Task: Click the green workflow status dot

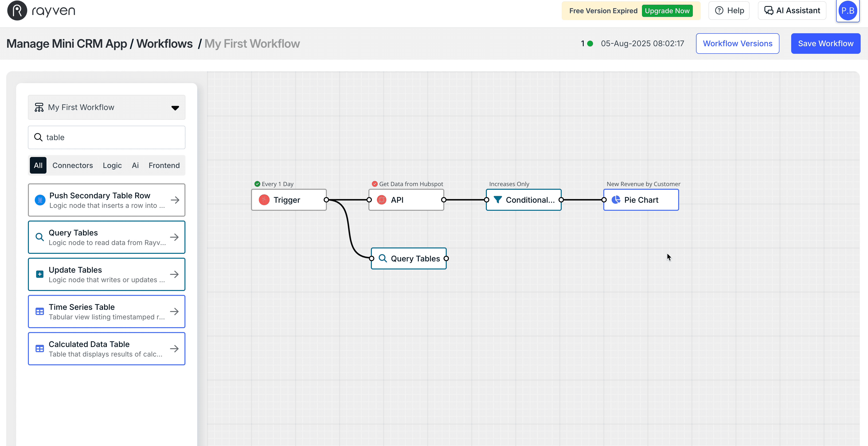Action: pyautogui.click(x=590, y=44)
